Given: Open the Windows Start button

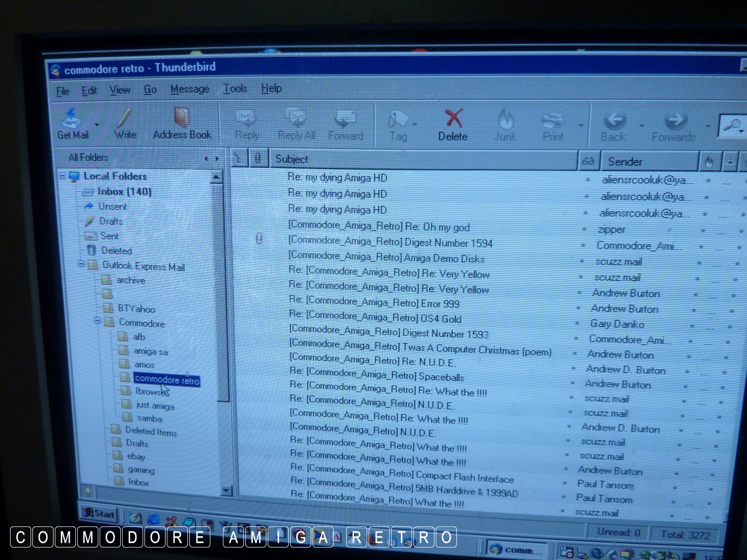Looking at the screenshot, I should (x=98, y=514).
